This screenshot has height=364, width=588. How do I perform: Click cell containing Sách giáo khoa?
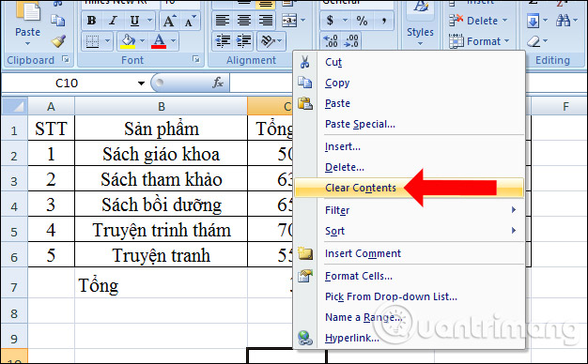pos(162,154)
